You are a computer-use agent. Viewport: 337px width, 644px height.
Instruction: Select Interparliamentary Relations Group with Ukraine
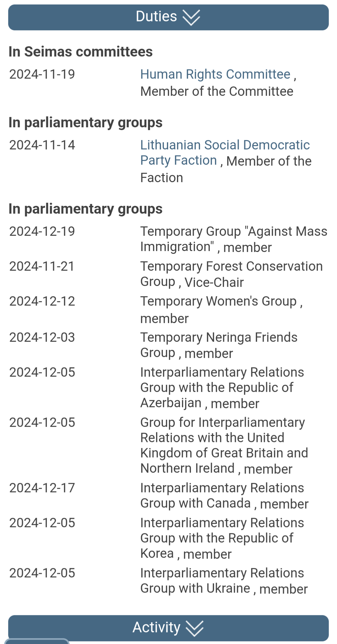(224, 581)
